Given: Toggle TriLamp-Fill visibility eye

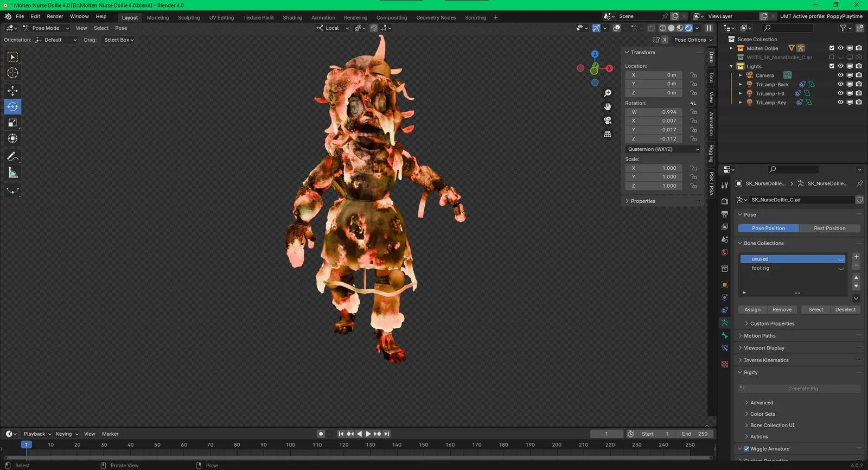Looking at the screenshot, I should pos(840,93).
